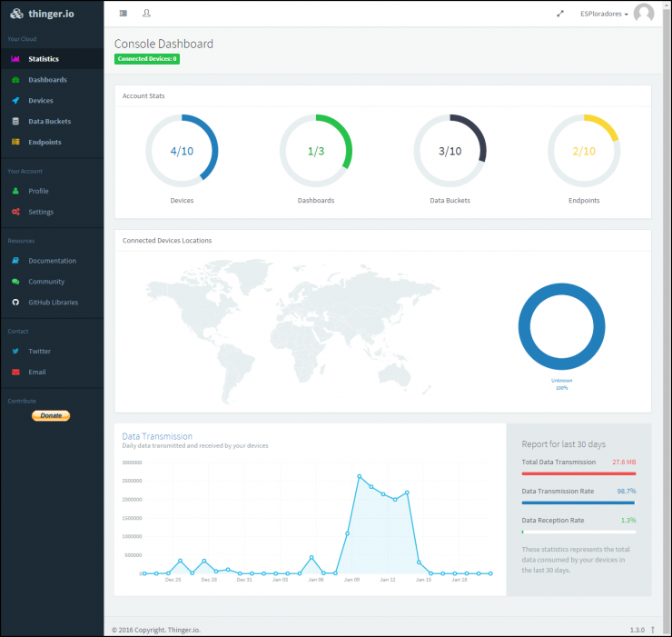This screenshot has width=672, height=637.
Task: Toggle fullscreen with the expand arrows icon
Action: tap(560, 14)
